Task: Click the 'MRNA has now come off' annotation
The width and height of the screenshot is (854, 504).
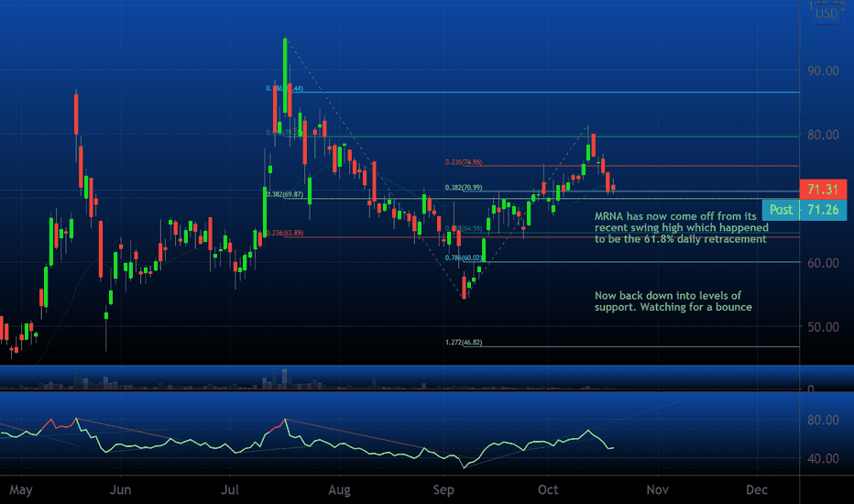Action: 682,228
